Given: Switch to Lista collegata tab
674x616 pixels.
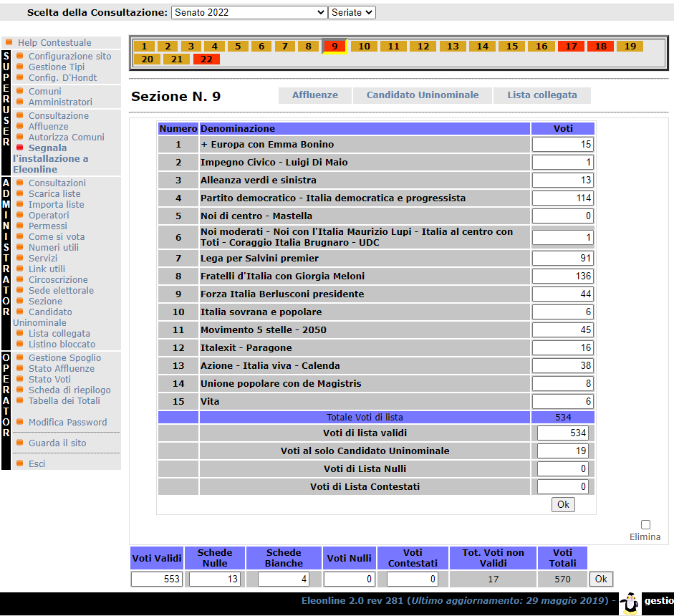Looking at the screenshot, I should (x=542, y=95).
